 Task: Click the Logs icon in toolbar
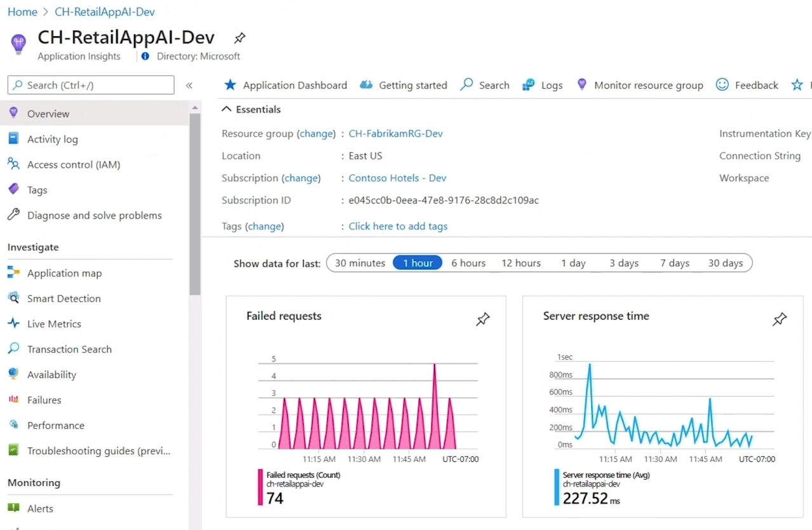tap(528, 85)
